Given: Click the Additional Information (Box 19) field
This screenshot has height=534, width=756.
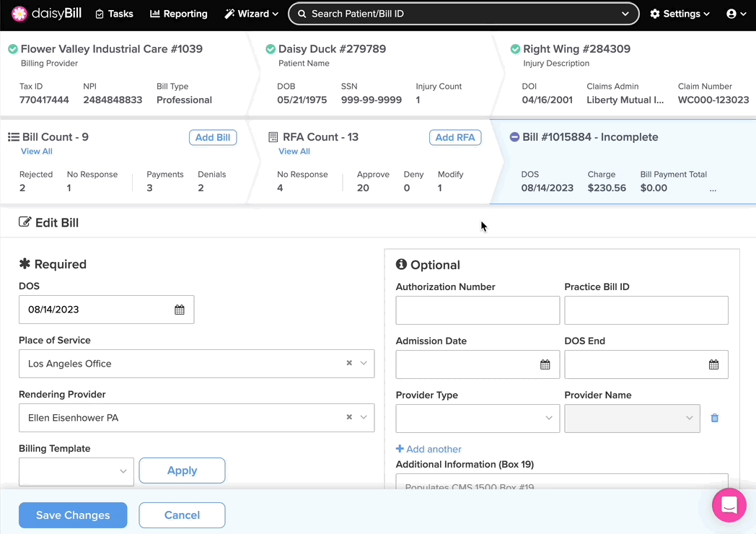Looking at the screenshot, I should point(562,481).
